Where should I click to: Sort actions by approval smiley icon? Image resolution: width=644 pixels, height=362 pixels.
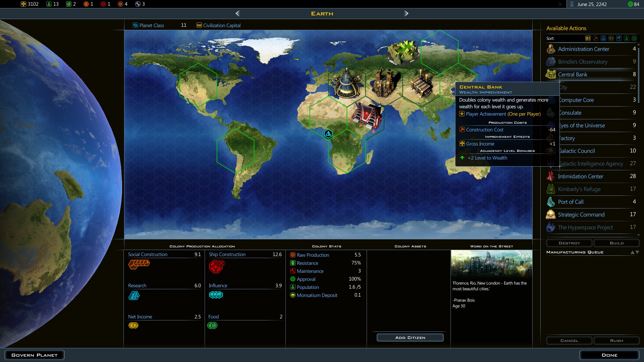634,38
